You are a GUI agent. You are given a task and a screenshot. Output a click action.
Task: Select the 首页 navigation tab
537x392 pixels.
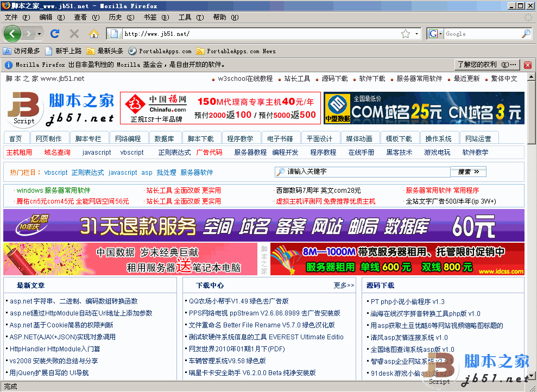(x=15, y=138)
